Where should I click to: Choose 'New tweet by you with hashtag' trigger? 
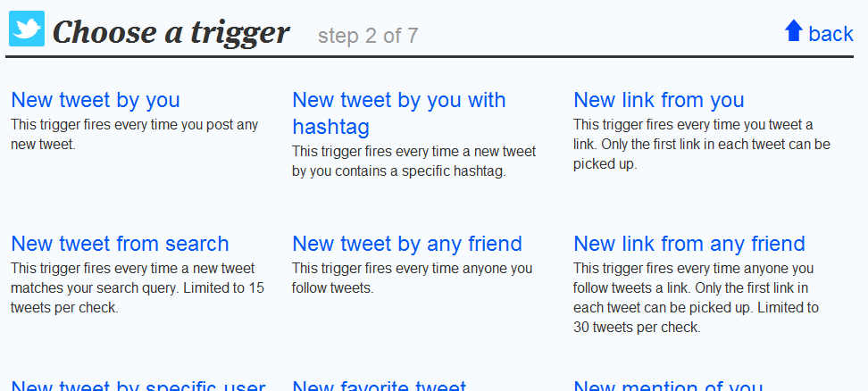(x=398, y=113)
